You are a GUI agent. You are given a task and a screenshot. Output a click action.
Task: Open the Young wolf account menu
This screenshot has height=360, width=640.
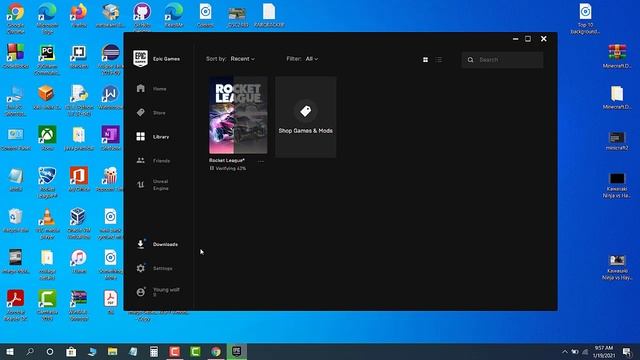coord(158,292)
